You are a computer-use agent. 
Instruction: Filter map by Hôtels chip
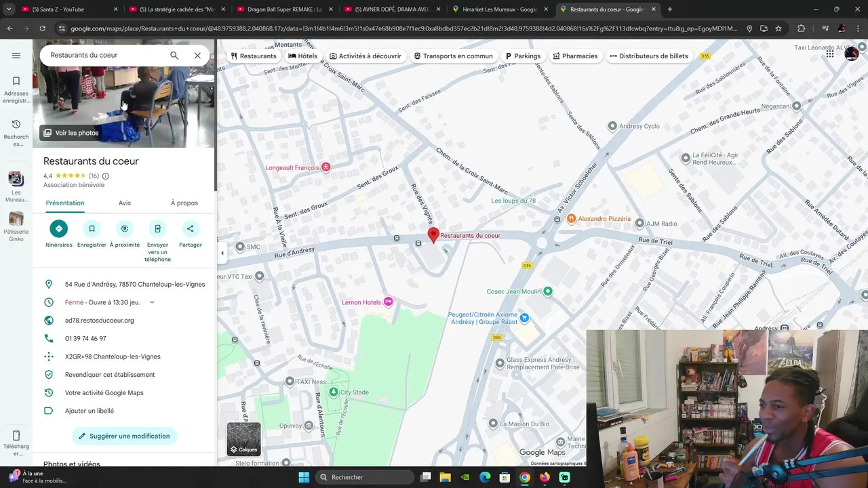point(302,56)
